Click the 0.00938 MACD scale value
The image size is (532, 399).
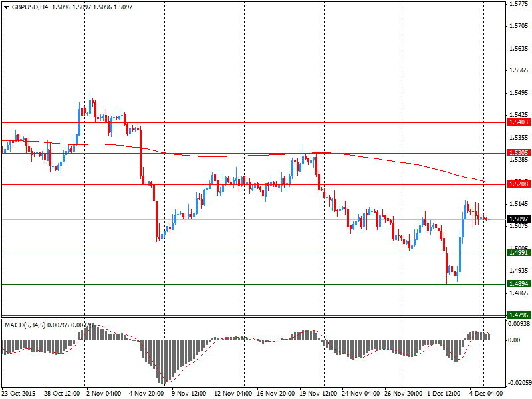(x=519, y=324)
